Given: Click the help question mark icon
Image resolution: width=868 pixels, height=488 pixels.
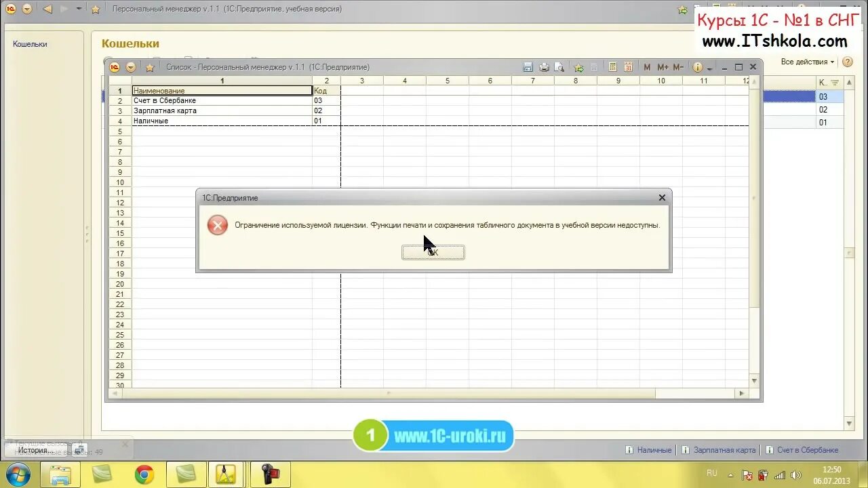Looking at the screenshot, I should point(847,62).
